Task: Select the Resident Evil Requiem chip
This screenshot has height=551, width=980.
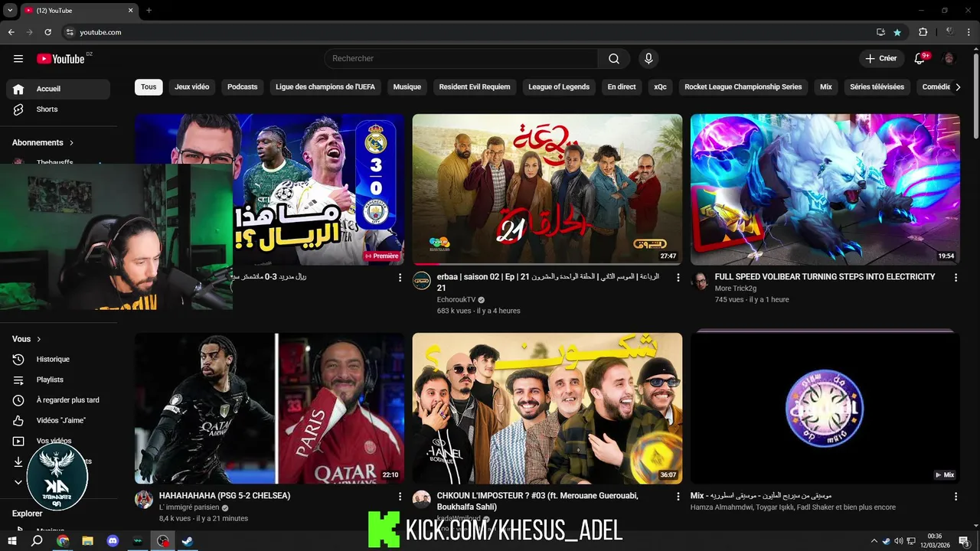Action: coord(475,87)
